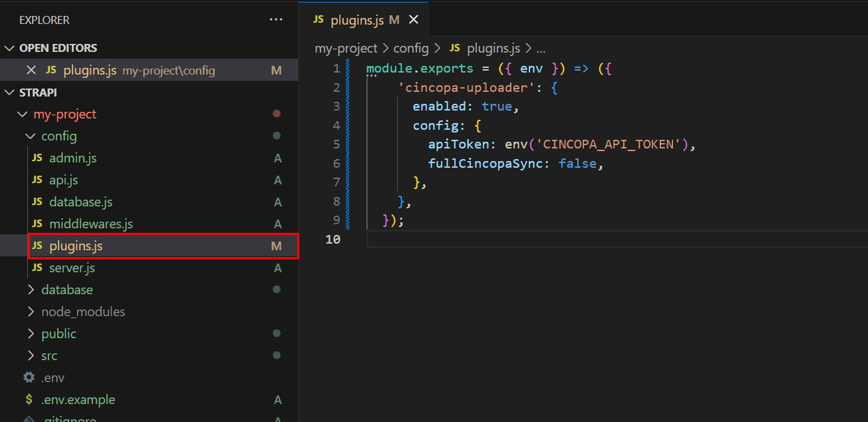
Task: Close plugins.js in Open Editors list
Action: click(x=31, y=70)
